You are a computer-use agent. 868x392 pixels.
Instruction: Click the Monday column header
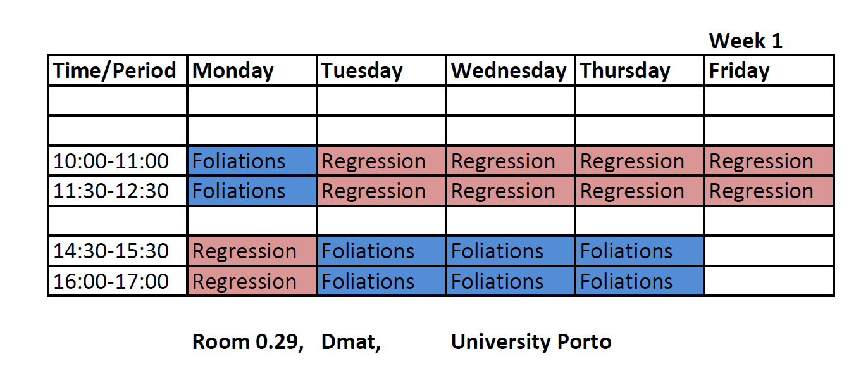point(252,70)
